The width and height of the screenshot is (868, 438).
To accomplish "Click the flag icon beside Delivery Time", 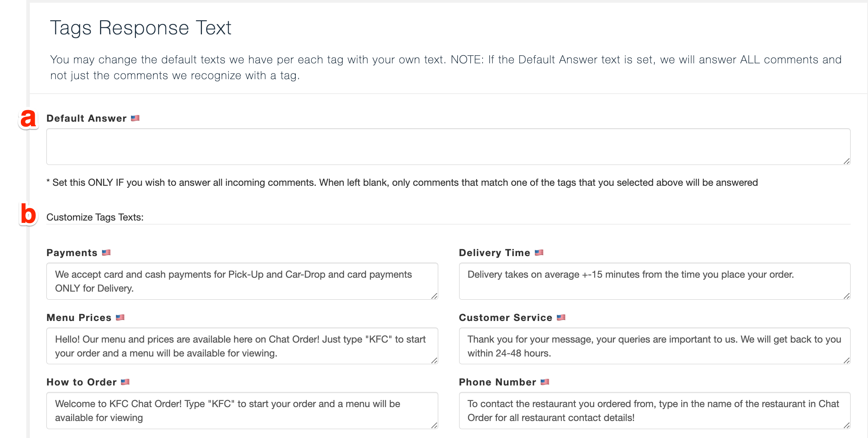I will coord(539,253).
